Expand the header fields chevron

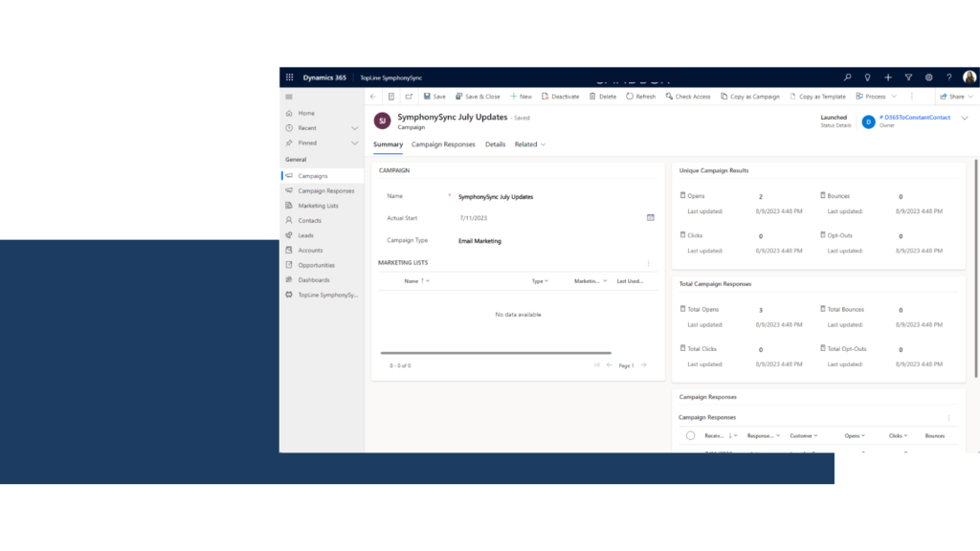pos(965,118)
